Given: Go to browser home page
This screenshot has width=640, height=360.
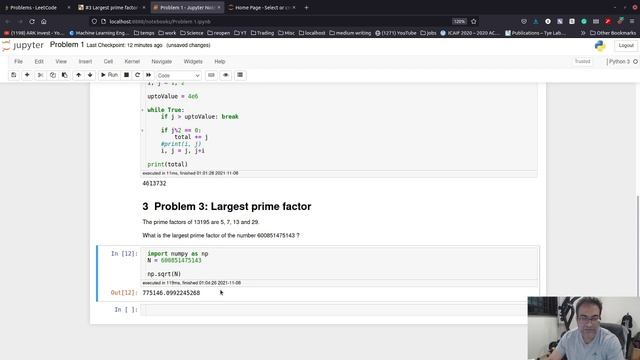Looking at the screenshot, I should [x=44, y=21].
